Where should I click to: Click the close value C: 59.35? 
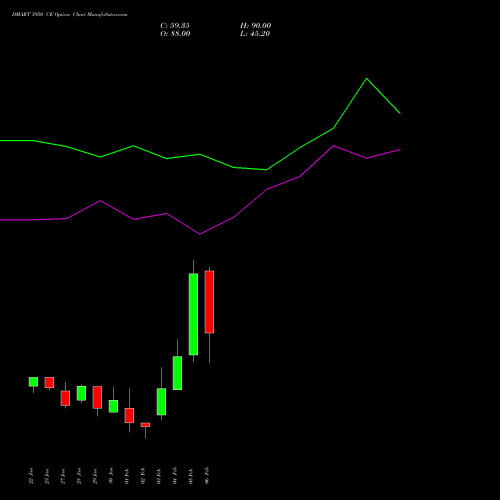click(175, 26)
